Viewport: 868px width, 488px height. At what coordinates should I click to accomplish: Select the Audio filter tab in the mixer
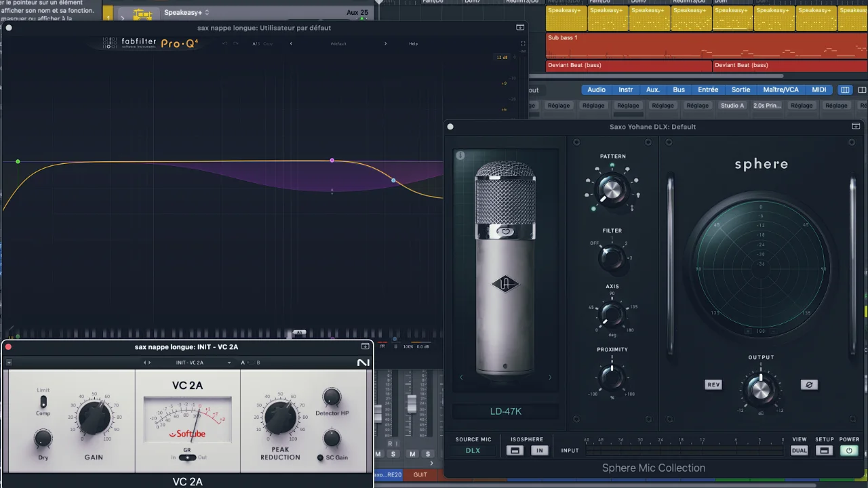point(596,89)
